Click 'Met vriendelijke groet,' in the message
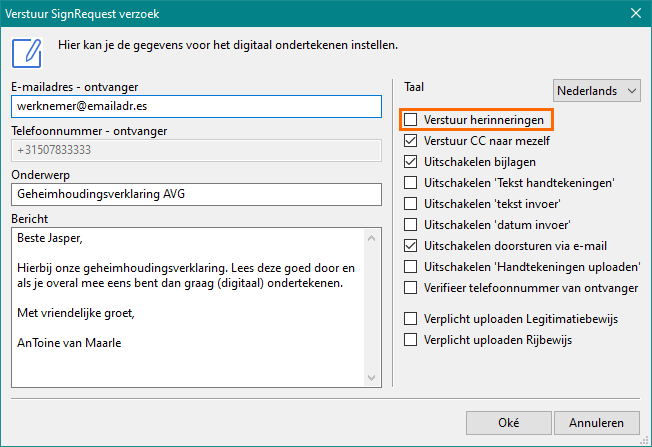Viewport: 652px width, 447px height. click(76, 313)
